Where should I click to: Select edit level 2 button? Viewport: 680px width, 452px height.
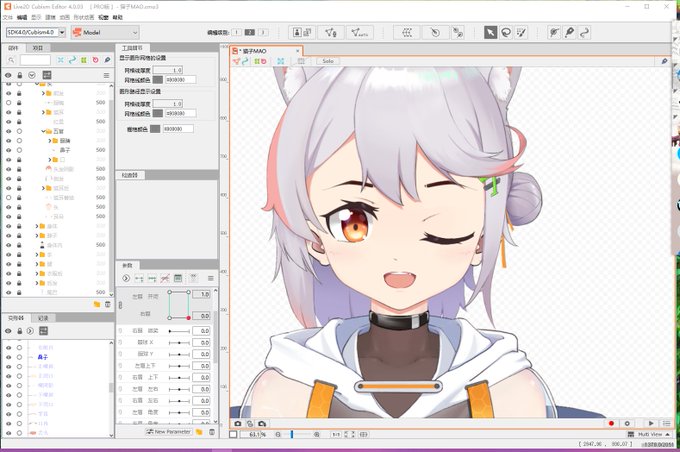click(250, 33)
